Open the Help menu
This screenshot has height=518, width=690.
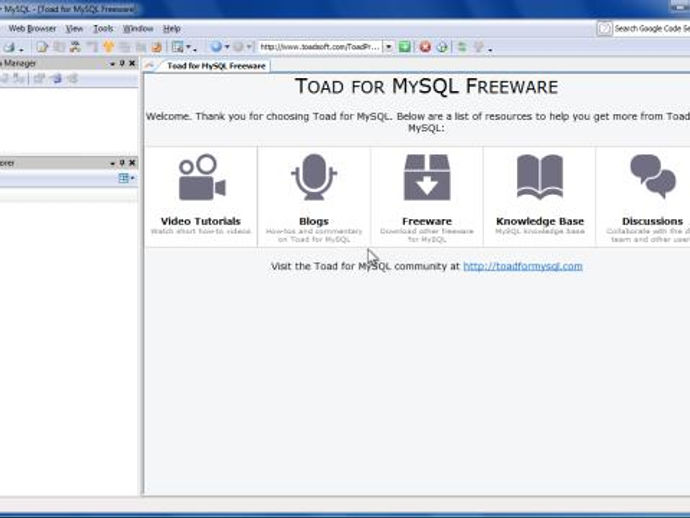click(172, 29)
